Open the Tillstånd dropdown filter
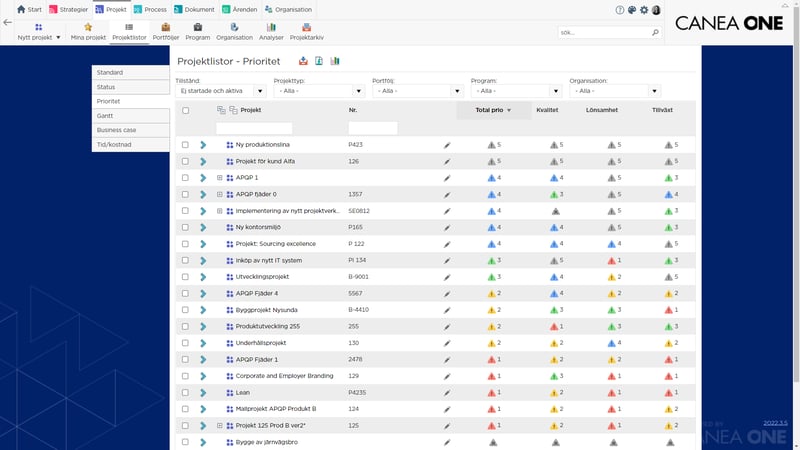800x450 pixels. (x=219, y=91)
